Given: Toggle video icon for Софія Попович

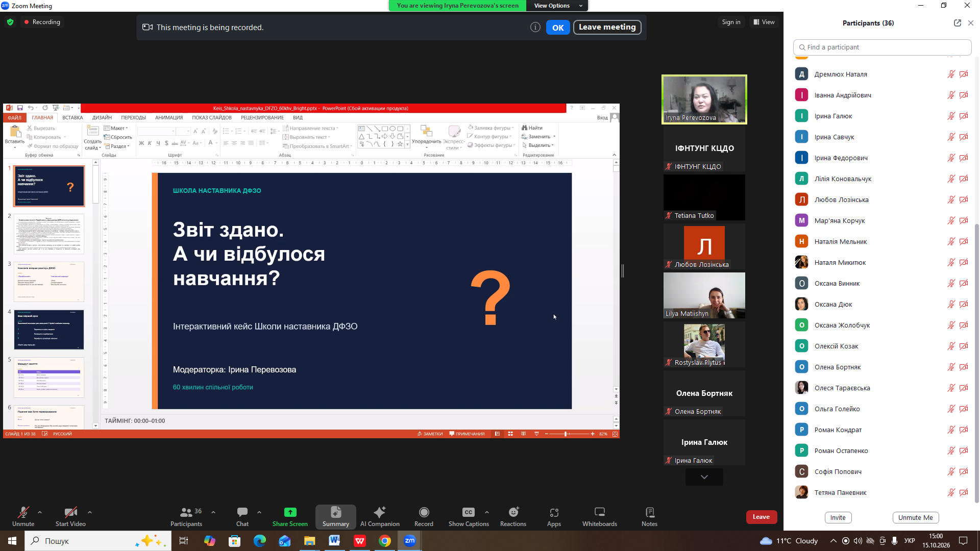Looking at the screenshot, I should (964, 472).
